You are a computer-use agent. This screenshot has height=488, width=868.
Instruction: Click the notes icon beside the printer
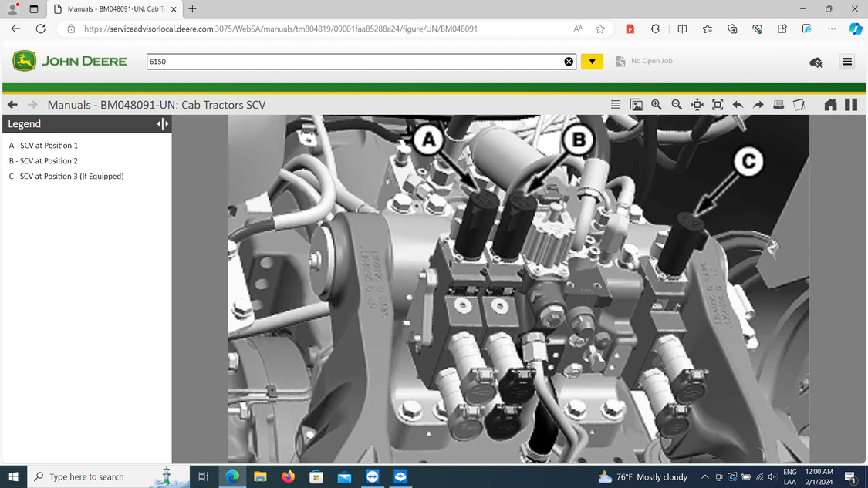pos(799,105)
